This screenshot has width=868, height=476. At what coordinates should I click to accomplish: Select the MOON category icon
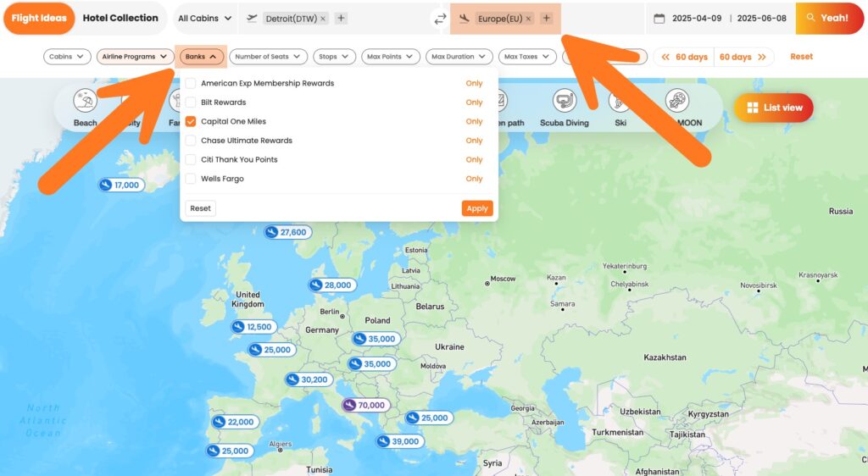click(x=677, y=101)
